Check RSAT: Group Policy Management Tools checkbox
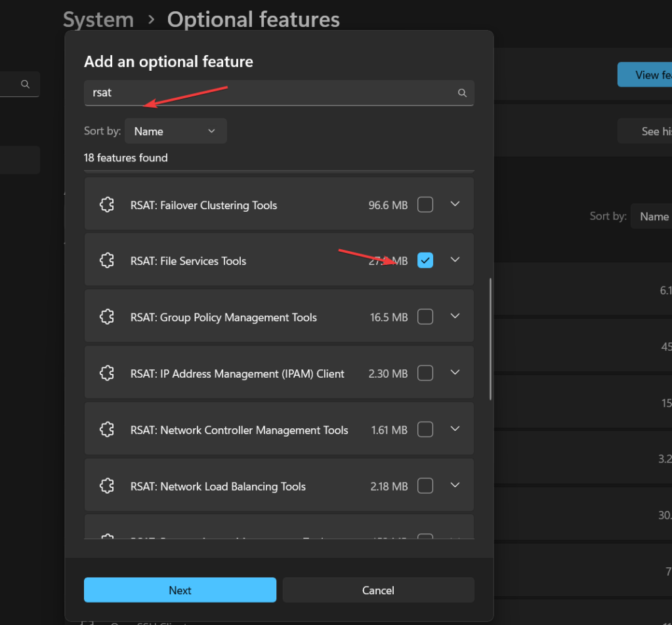The width and height of the screenshot is (672, 625). pos(425,317)
